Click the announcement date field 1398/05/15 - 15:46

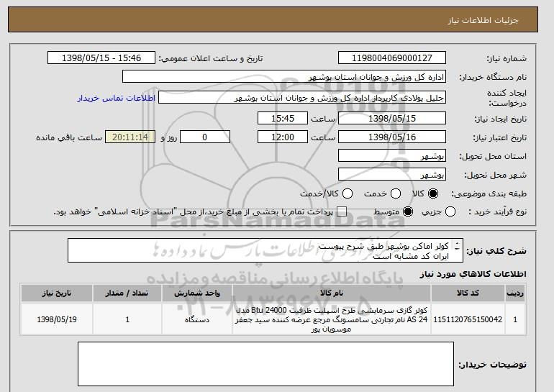tap(101, 58)
